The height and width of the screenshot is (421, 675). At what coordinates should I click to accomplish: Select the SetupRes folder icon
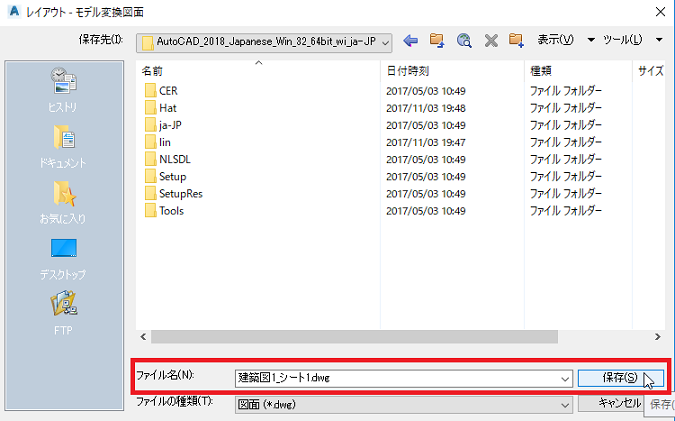click(x=150, y=194)
